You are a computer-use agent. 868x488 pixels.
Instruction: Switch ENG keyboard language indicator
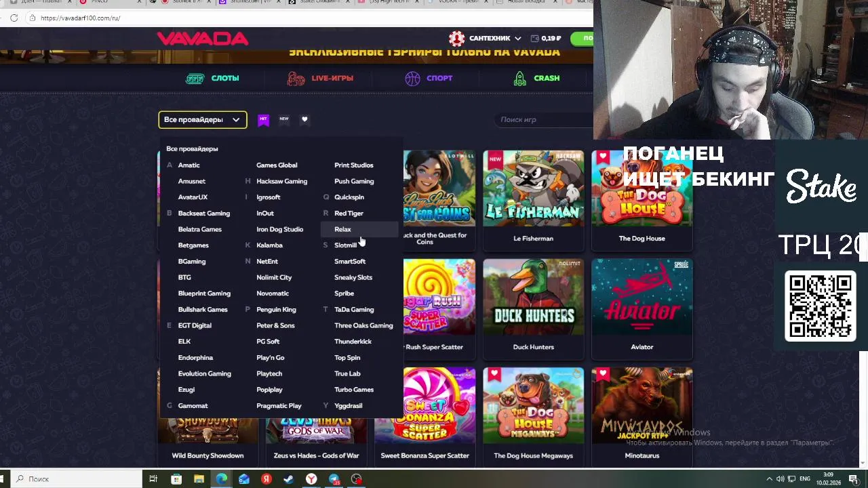[x=806, y=479]
